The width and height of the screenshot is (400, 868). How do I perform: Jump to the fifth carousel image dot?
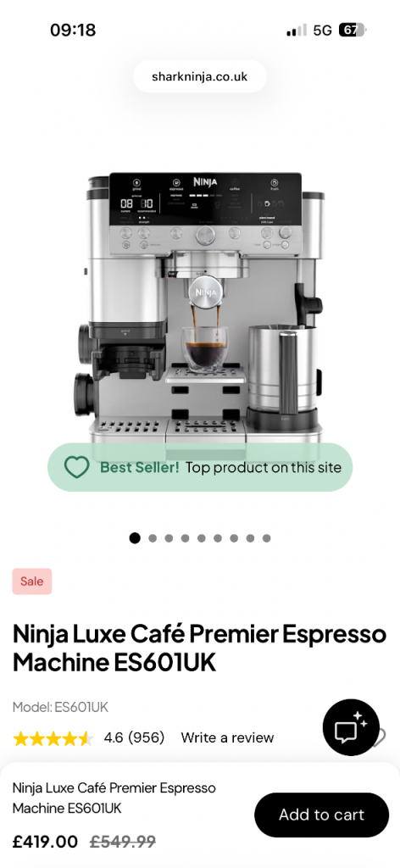(202, 538)
